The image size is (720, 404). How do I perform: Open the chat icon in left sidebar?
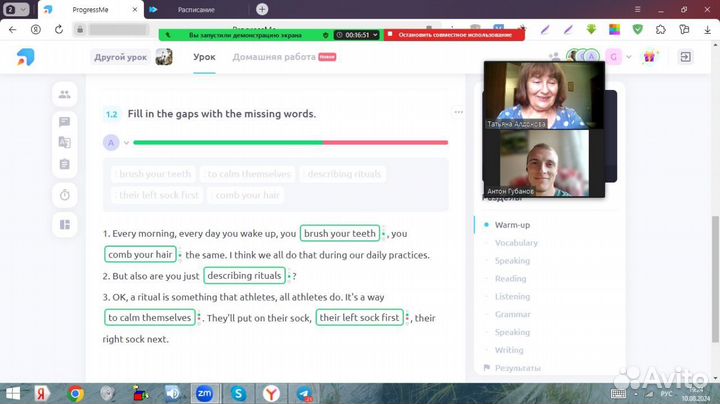[x=64, y=122]
